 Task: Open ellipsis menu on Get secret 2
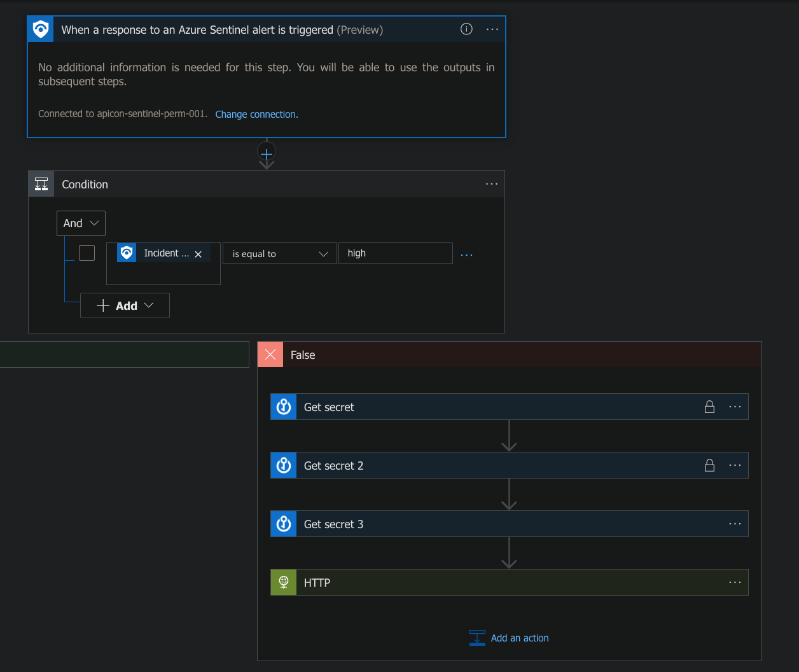[x=735, y=465]
